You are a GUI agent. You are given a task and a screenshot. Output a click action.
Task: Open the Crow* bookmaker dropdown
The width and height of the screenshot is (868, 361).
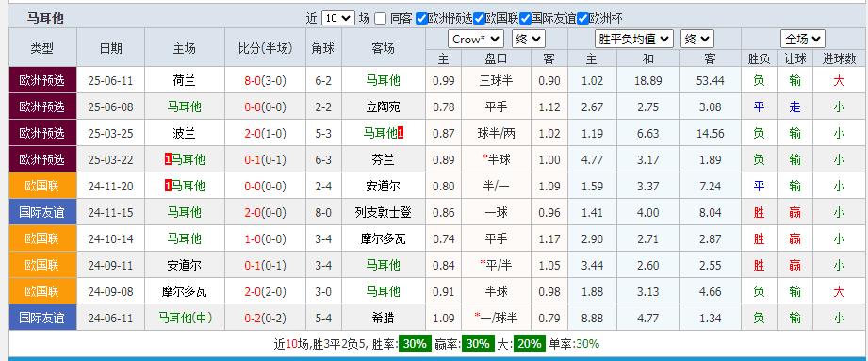click(476, 39)
